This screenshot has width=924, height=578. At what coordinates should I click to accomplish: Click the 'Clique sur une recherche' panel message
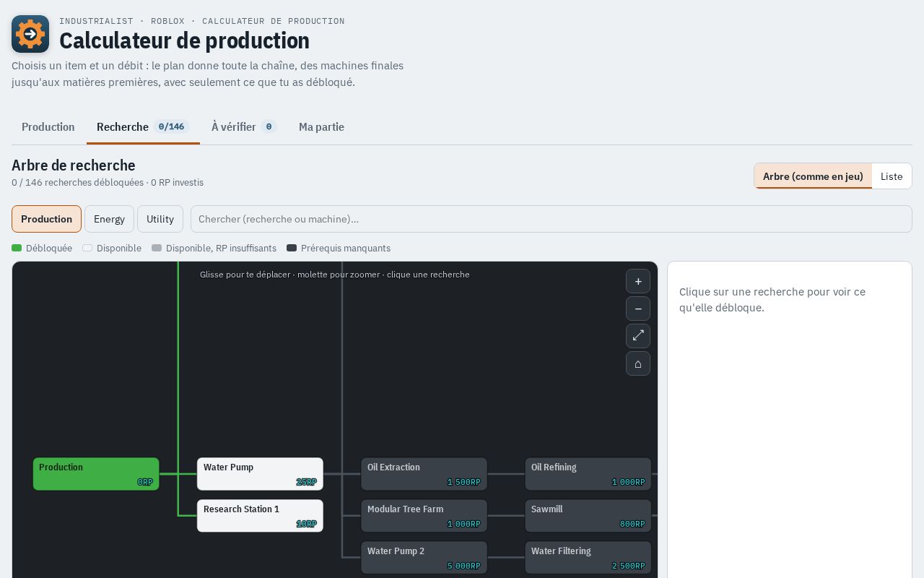coord(772,300)
